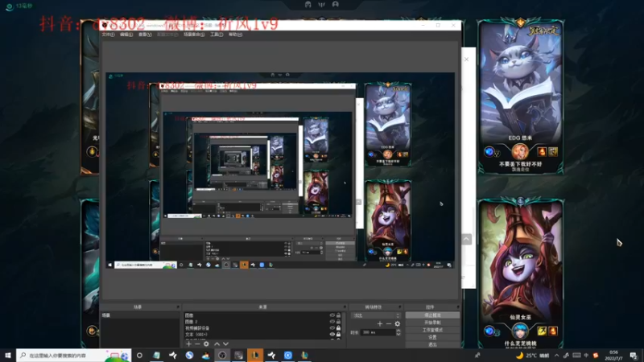This screenshot has width=644, height=362.
Task: Add a new source with plus icon
Action: [188, 344]
